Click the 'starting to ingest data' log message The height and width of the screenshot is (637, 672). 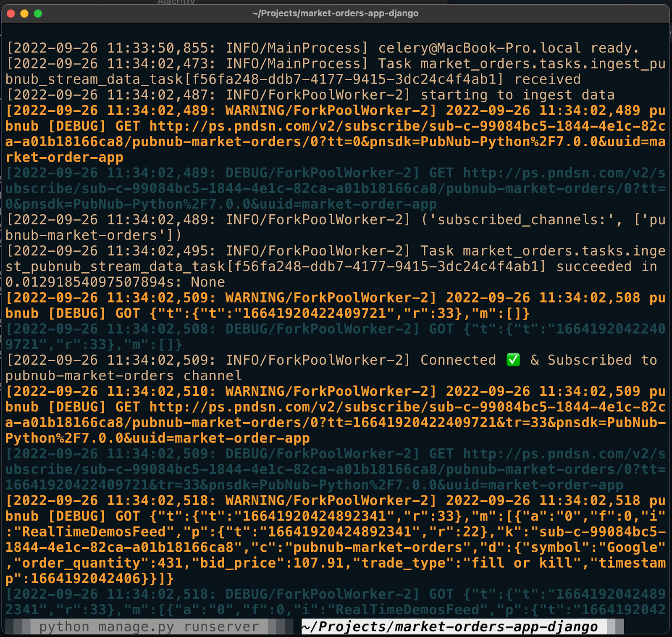[517, 95]
